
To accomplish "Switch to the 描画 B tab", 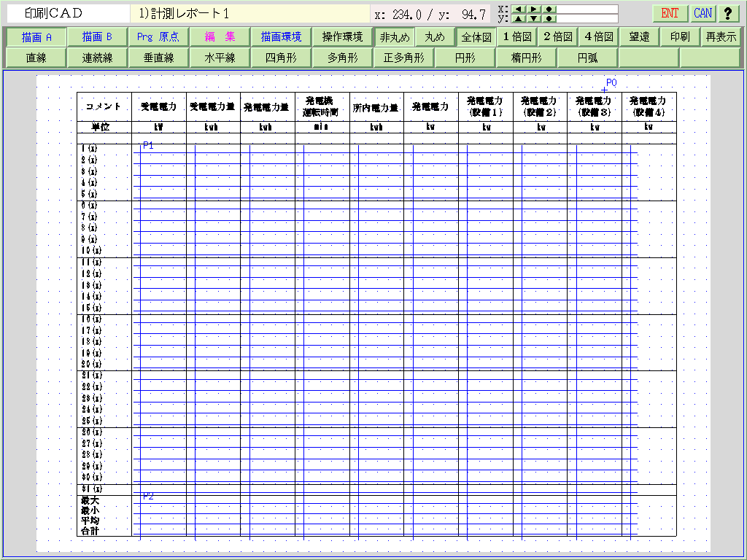I will (x=97, y=36).
